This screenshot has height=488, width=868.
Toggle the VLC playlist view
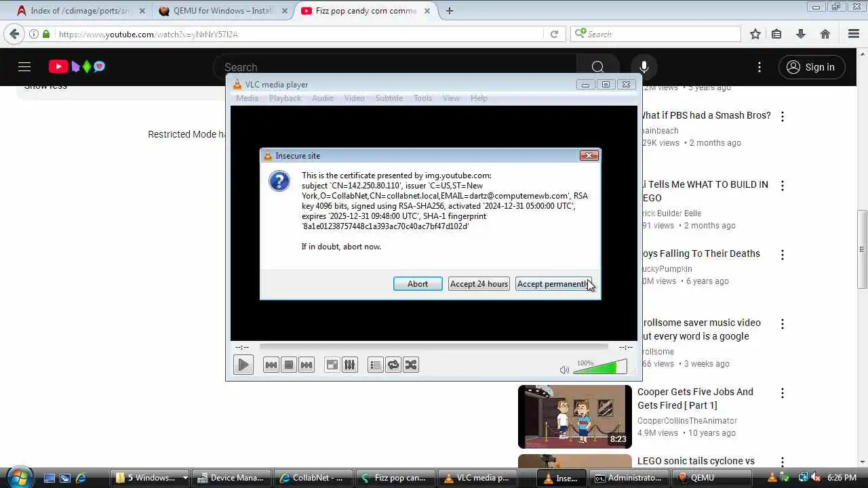pos(376,365)
